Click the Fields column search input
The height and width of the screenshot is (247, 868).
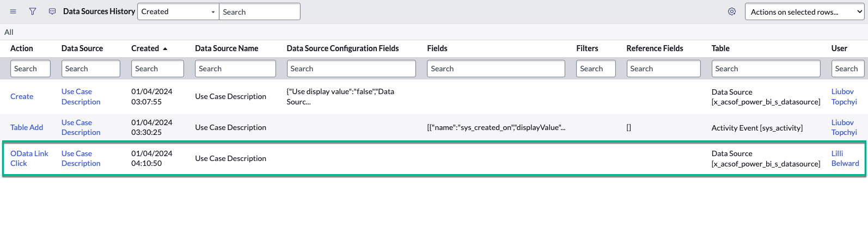[496, 69]
